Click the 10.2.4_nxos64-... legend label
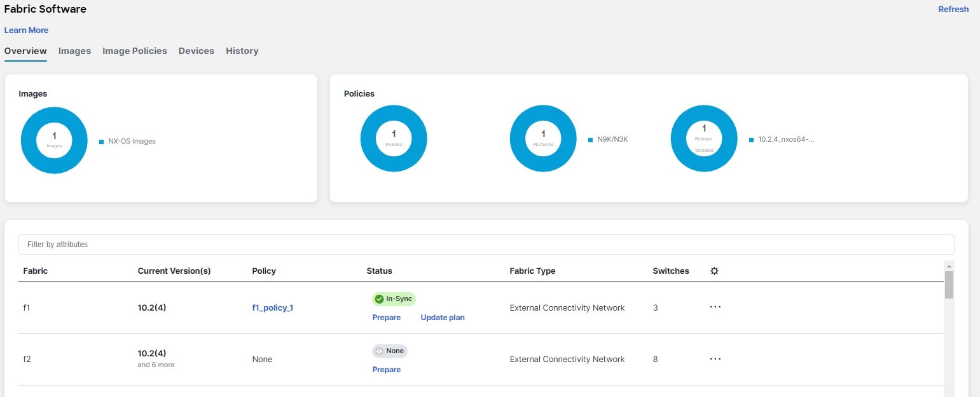The image size is (980, 397). click(787, 140)
